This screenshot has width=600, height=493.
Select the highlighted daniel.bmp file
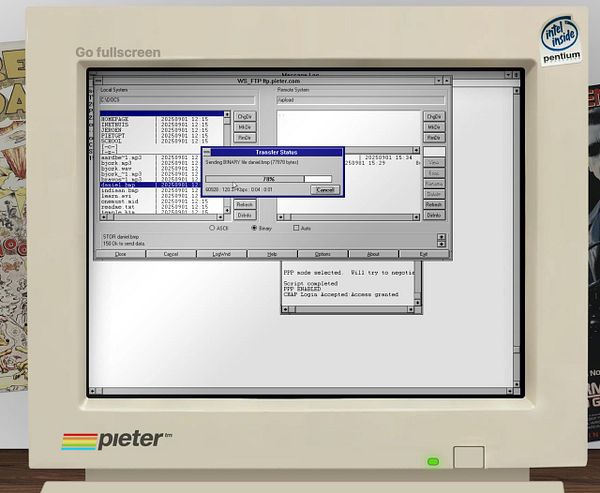coord(151,185)
